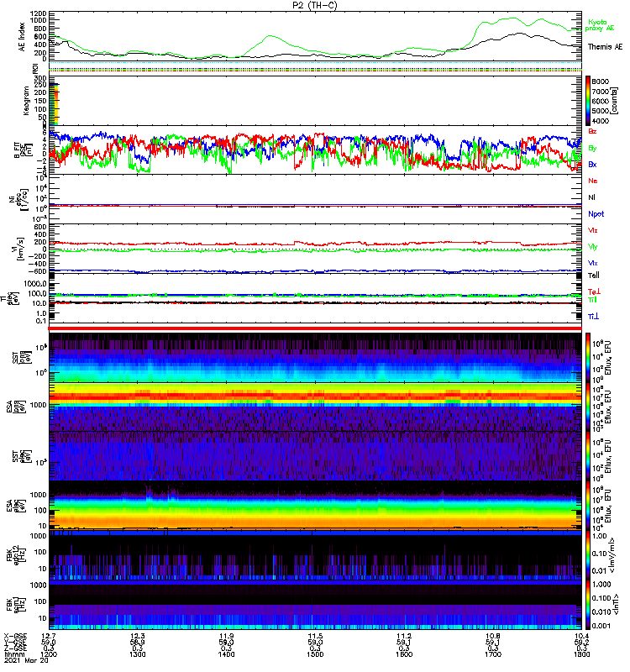Select the blue "Ti⊥" legend label
630x672 pixels.
(593, 317)
